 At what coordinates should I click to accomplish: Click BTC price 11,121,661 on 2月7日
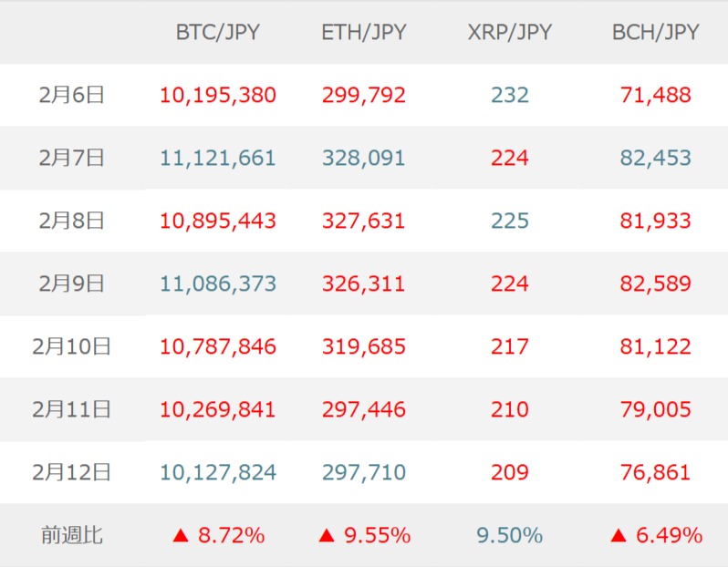coord(217,158)
